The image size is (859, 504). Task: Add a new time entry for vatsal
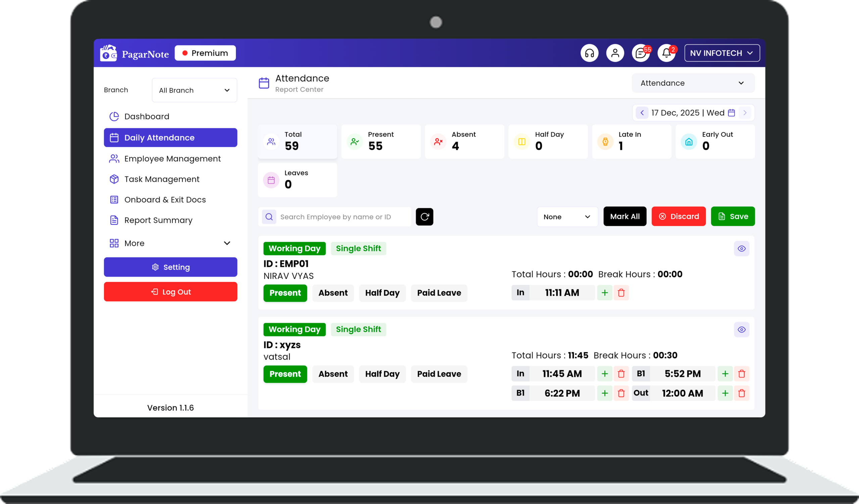point(605,374)
